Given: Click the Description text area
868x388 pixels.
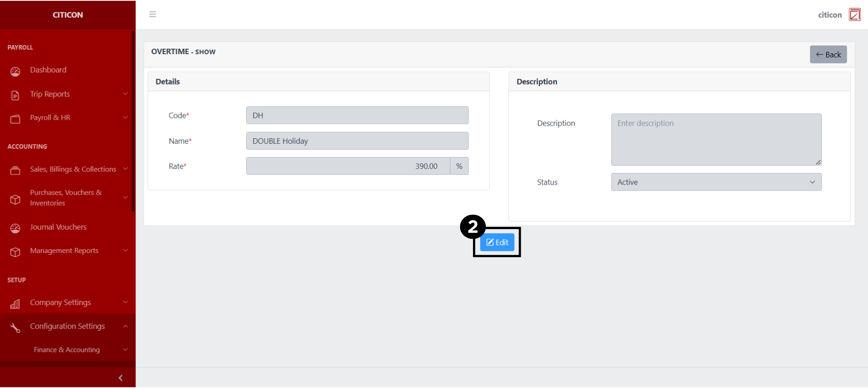Looking at the screenshot, I should (x=716, y=140).
